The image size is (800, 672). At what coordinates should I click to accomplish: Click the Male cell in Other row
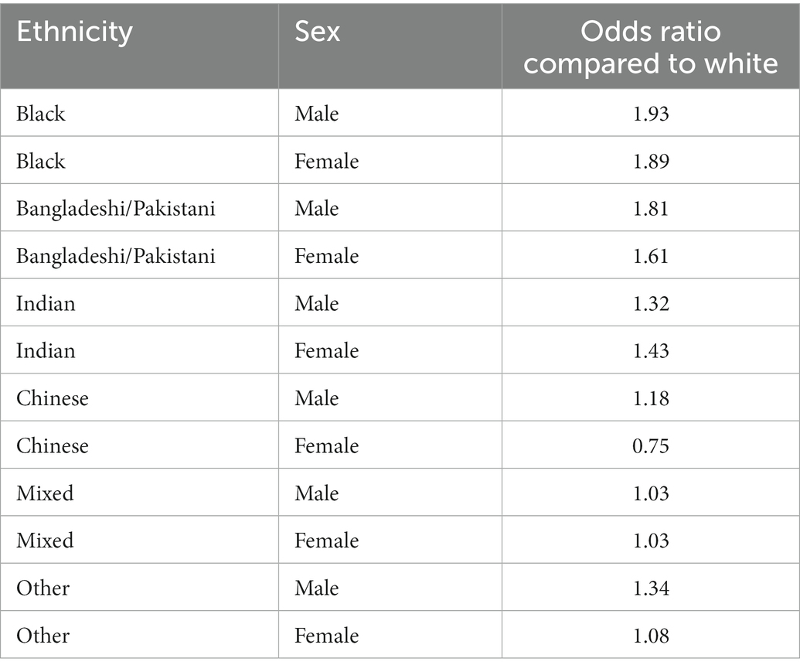coord(316,588)
